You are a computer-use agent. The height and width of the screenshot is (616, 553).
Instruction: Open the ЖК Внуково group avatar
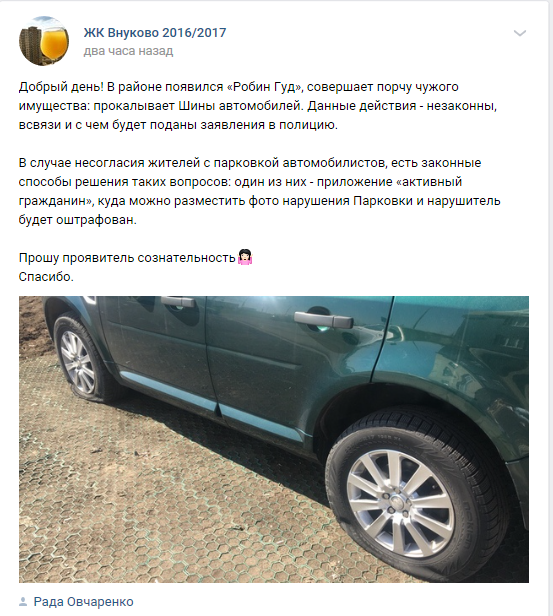coord(44,41)
